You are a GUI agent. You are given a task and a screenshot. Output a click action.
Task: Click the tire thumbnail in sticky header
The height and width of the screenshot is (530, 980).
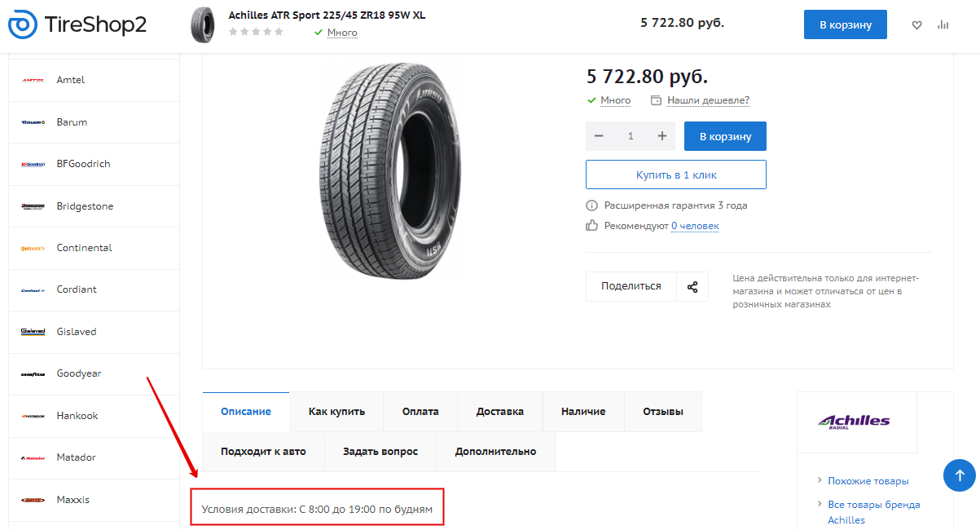pyautogui.click(x=204, y=25)
